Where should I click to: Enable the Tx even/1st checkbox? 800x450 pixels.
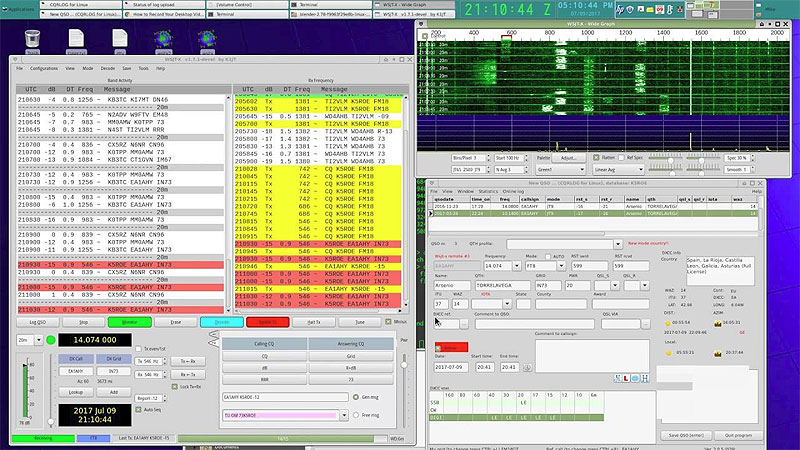138,349
